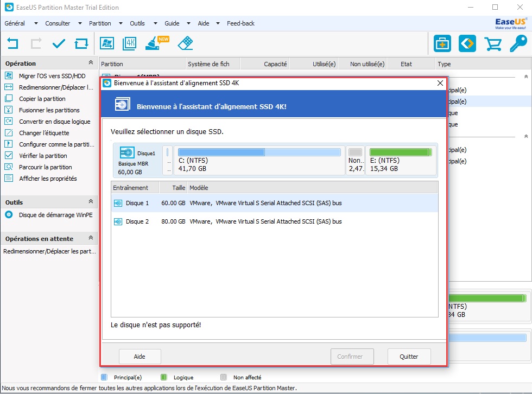Open the Consulter menu dropdown arrow
This screenshot has height=394, width=532.
[x=80, y=23]
